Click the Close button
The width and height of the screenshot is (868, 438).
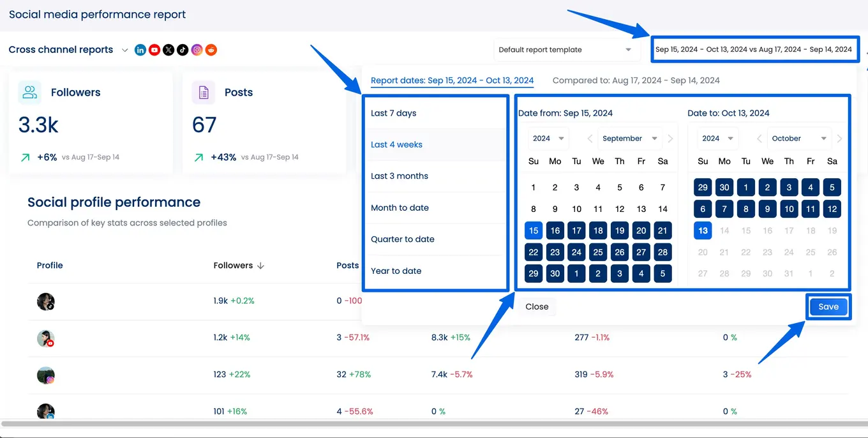(x=537, y=306)
